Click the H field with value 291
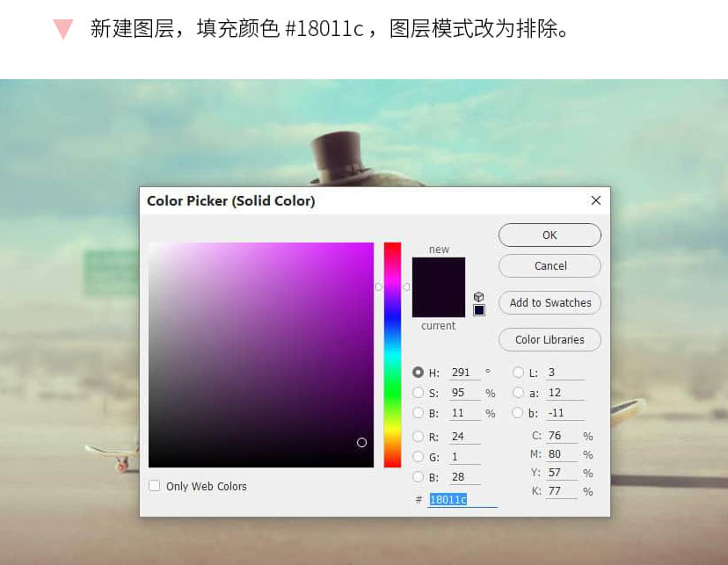This screenshot has height=565, width=728. coord(464,373)
